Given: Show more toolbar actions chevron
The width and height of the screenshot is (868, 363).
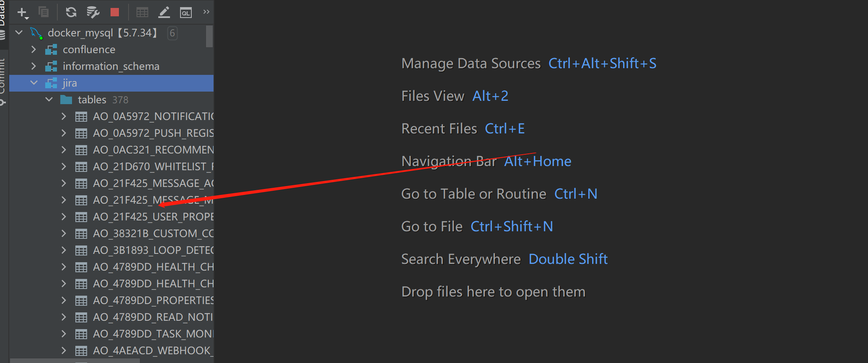Looking at the screenshot, I should 206,12.
